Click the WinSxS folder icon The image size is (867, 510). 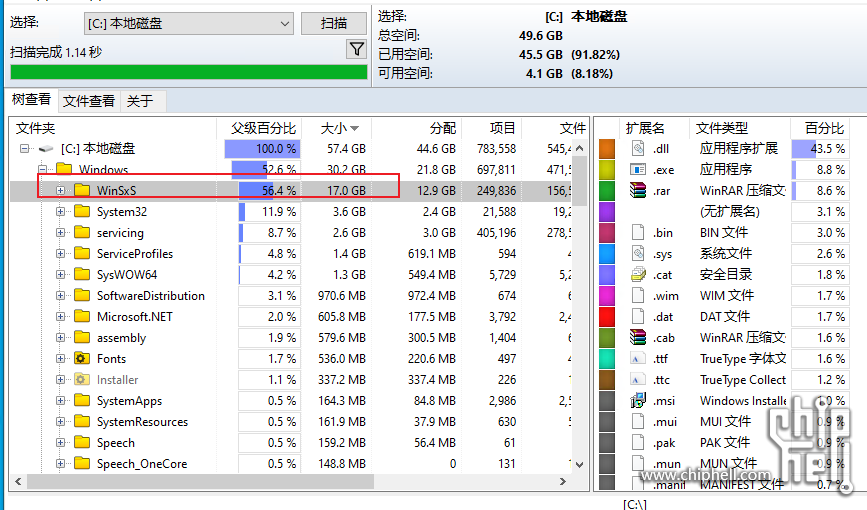tap(82, 190)
